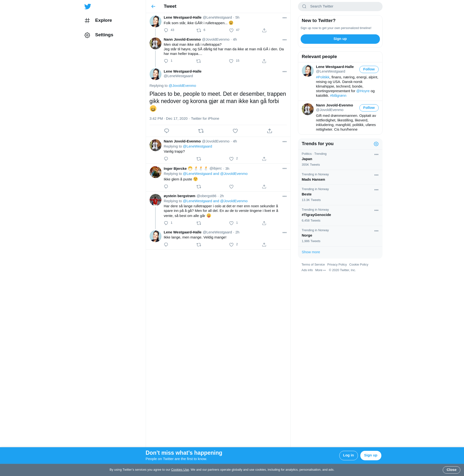Open more options on 'Ikke lange, men mange' tweet

pos(284,233)
